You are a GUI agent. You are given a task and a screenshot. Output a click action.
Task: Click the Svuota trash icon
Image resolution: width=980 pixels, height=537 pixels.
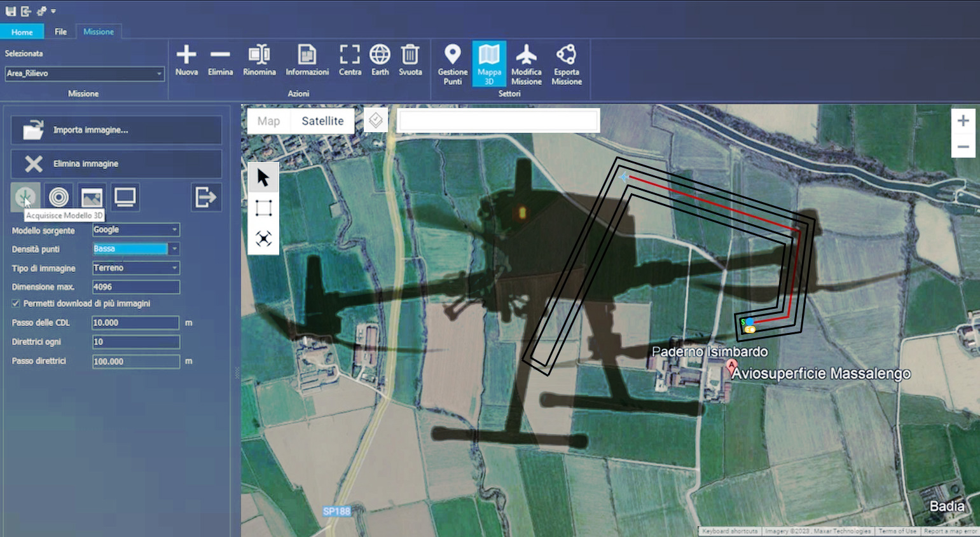click(410, 55)
